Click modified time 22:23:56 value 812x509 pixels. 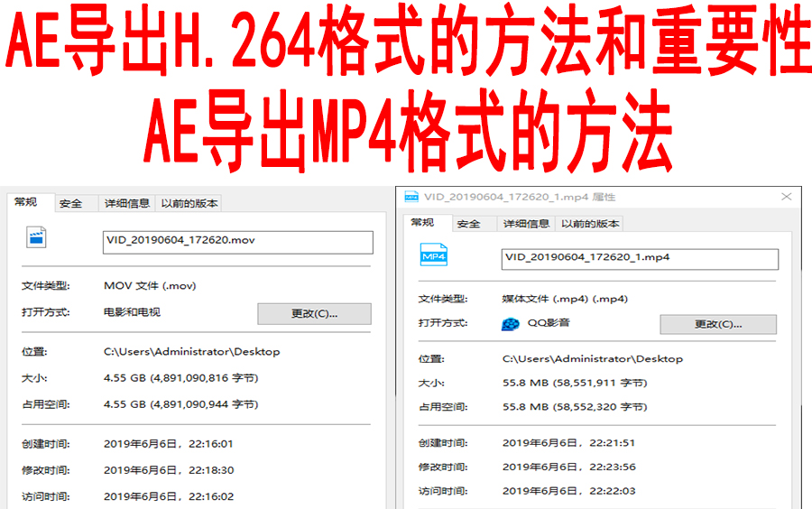[569, 467]
